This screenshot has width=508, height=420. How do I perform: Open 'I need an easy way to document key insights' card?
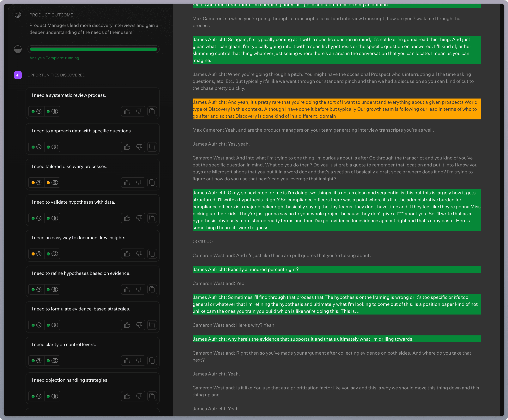79,238
